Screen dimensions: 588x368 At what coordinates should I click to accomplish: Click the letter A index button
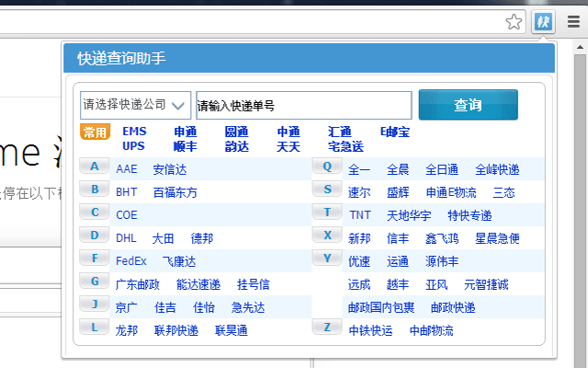(95, 166)
